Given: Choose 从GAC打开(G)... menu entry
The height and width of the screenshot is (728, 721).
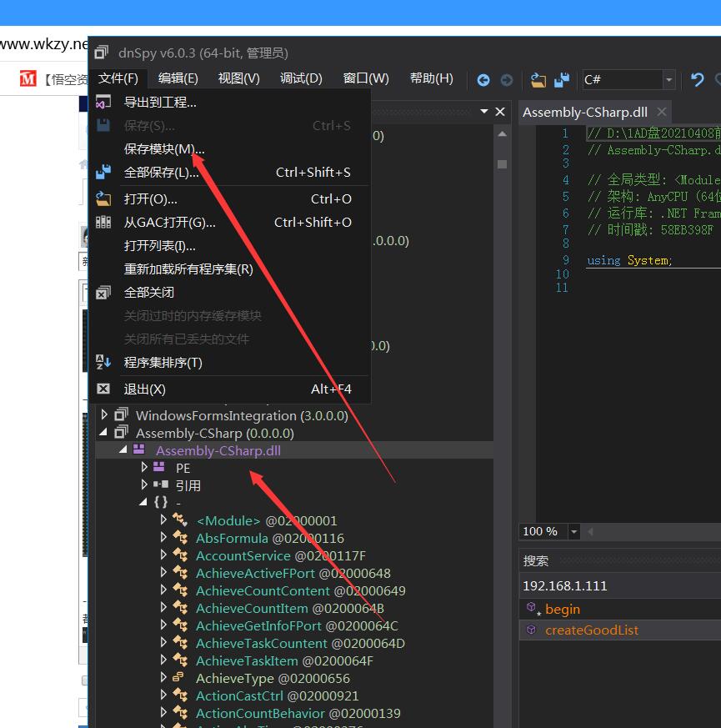Looking at the screenshot, I should tap(230, 223).
